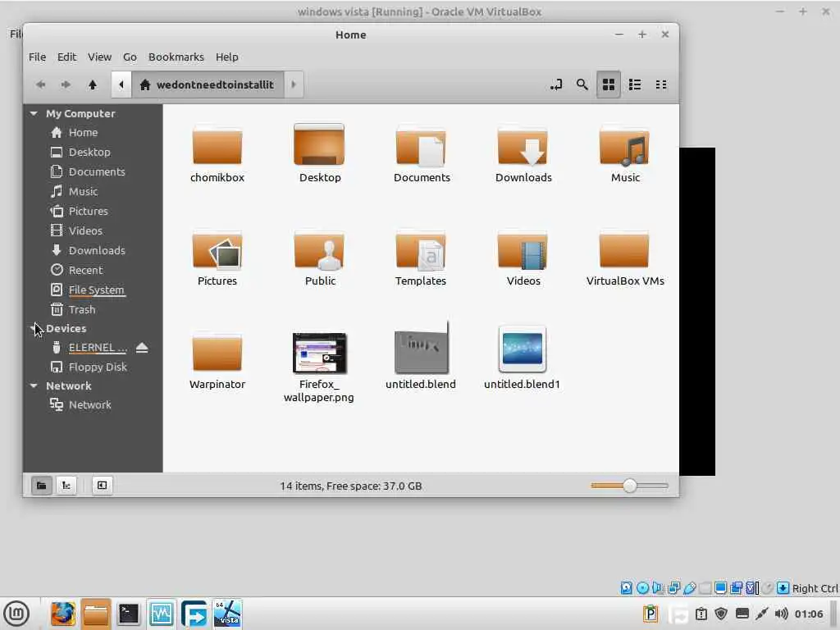This screenshot has width=840, height=630.
Task: Select the VirtualBox VMs folder
Action: point(624,249)
